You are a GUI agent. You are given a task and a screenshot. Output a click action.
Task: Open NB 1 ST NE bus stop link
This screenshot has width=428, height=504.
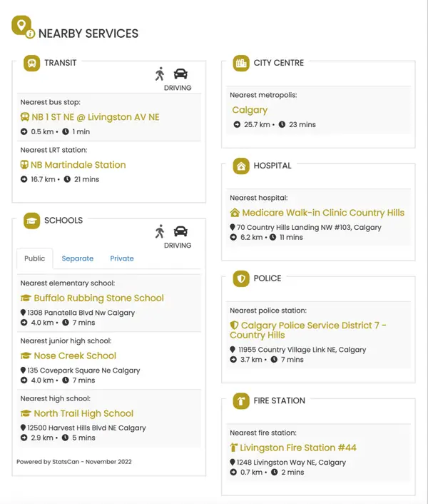95,117
